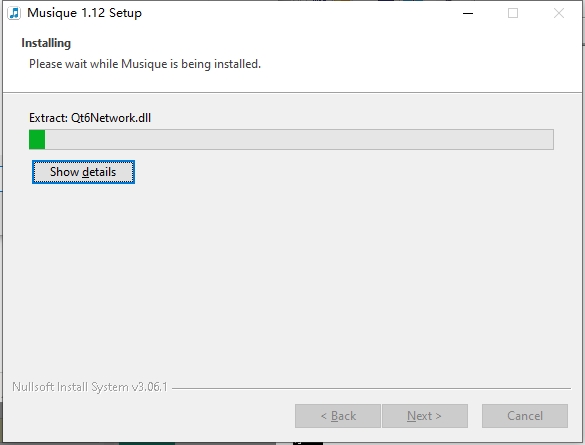Click the Qt6Network.dll file name
Viewport: 585px width, 445px height.
111,118
